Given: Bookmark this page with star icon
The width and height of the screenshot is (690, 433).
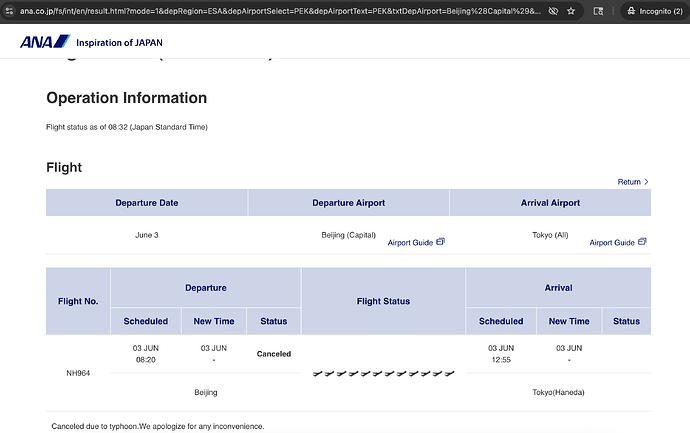Looking at the screenshot, I should 571,11.
